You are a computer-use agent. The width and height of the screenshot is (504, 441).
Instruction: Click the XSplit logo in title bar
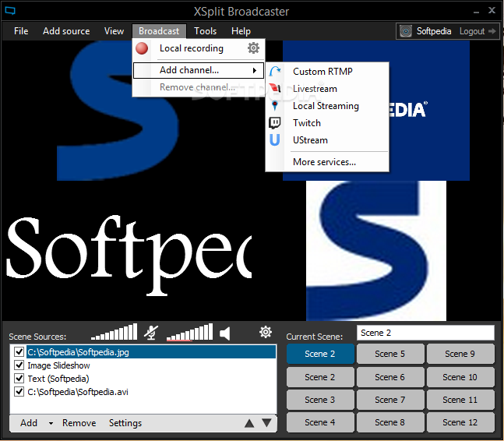10,11
